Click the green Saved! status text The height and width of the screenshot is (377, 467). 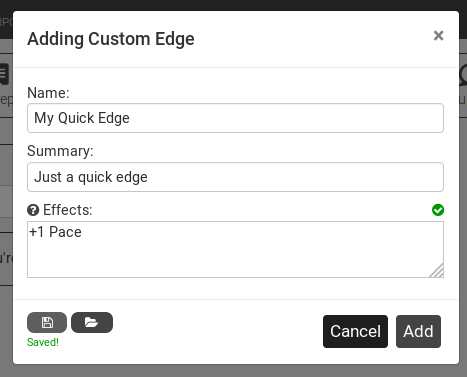43,342
